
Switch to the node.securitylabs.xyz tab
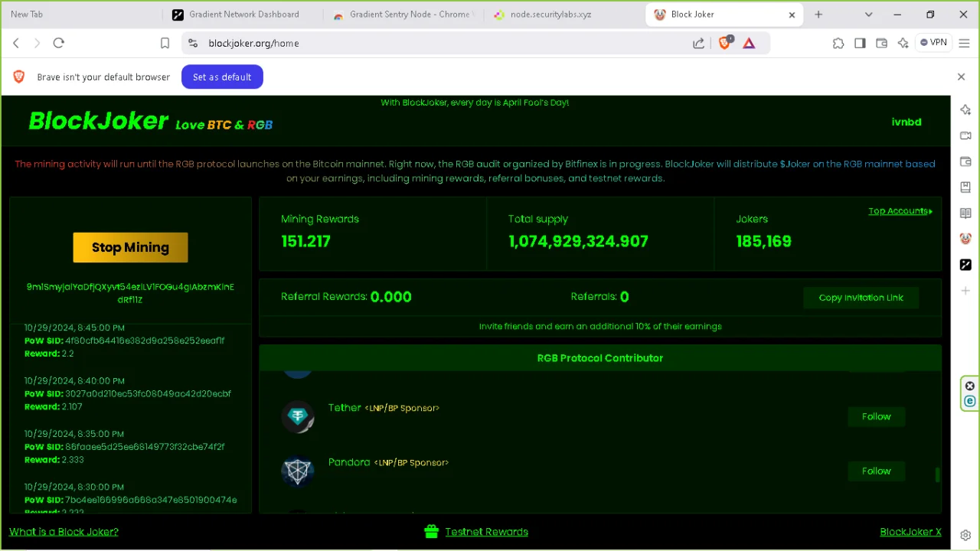pos(565,15)
